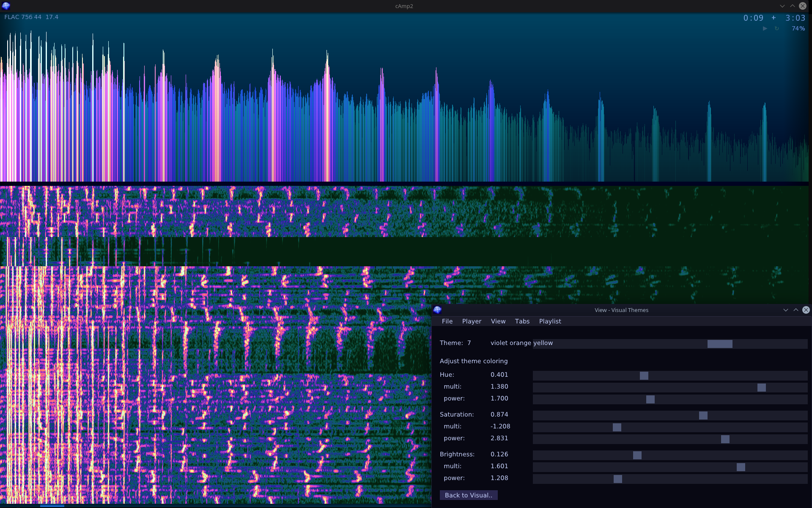Click the Saturation power value 2.831
Screen dimensions: 812x508
(x=499, y=438)
